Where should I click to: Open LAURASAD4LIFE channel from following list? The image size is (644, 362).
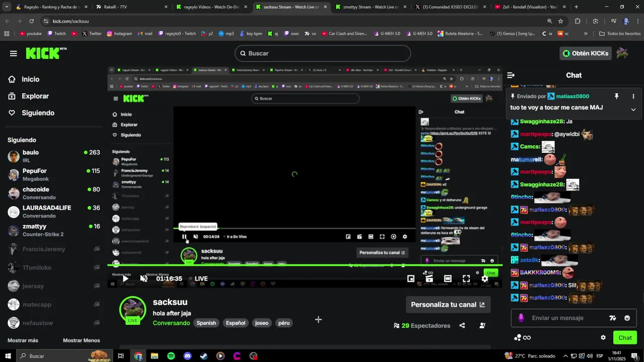pos(53,212)
